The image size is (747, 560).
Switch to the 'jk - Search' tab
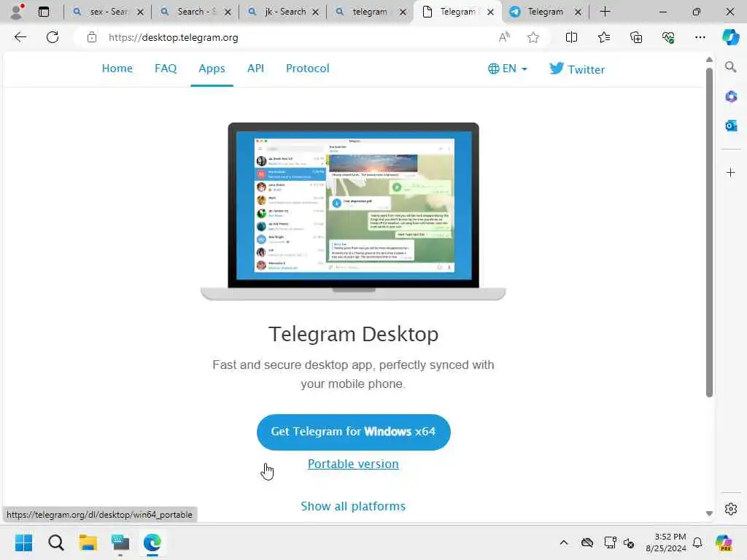coord(283,12)
